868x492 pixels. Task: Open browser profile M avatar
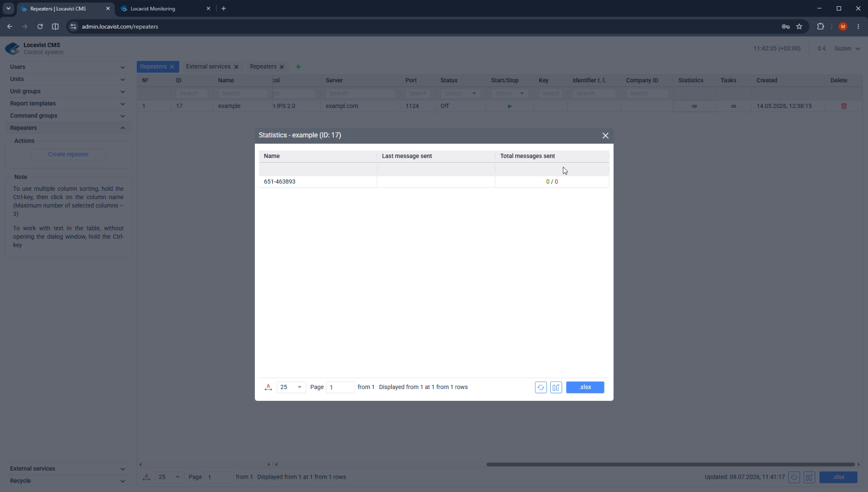(x=842, y=27)
